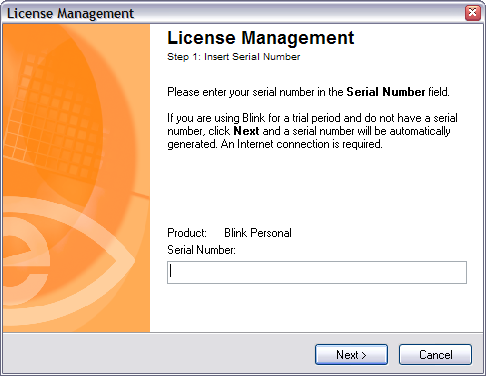This screenshot has height=376, width=486.
Task: Click the bold Serial Number text in instructions
Action: point(386,92)
